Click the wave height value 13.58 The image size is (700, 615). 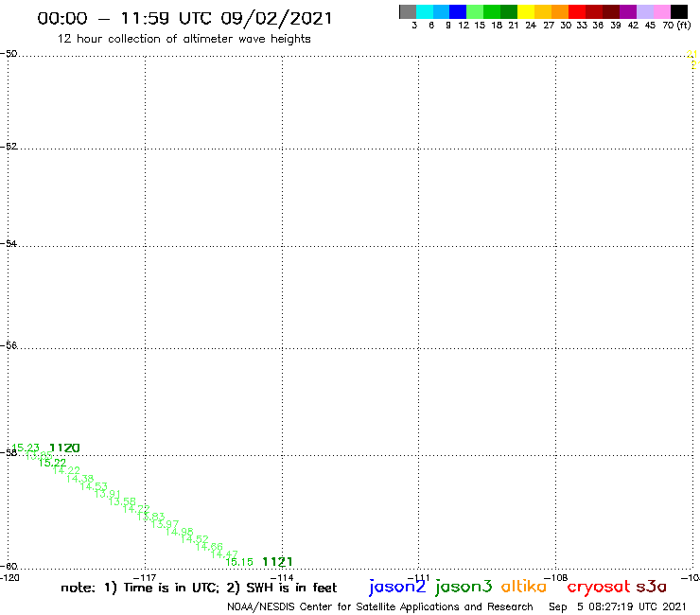[x=122, y=501]
